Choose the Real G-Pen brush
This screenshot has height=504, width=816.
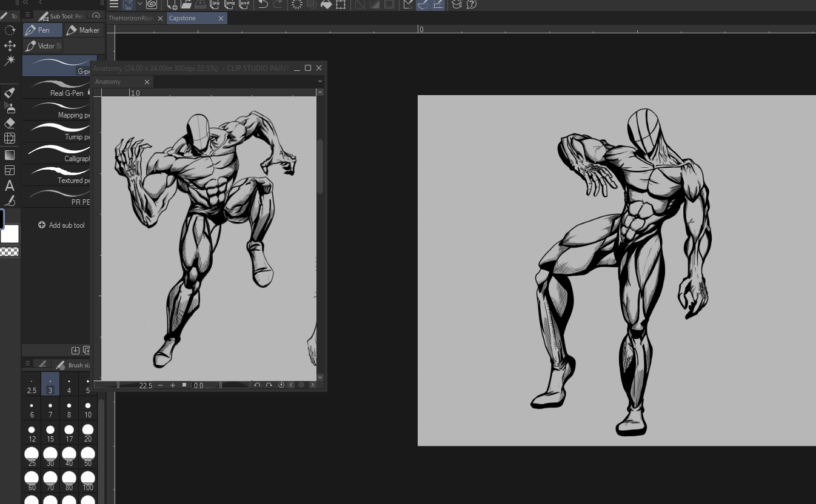(x=56, y=87)
